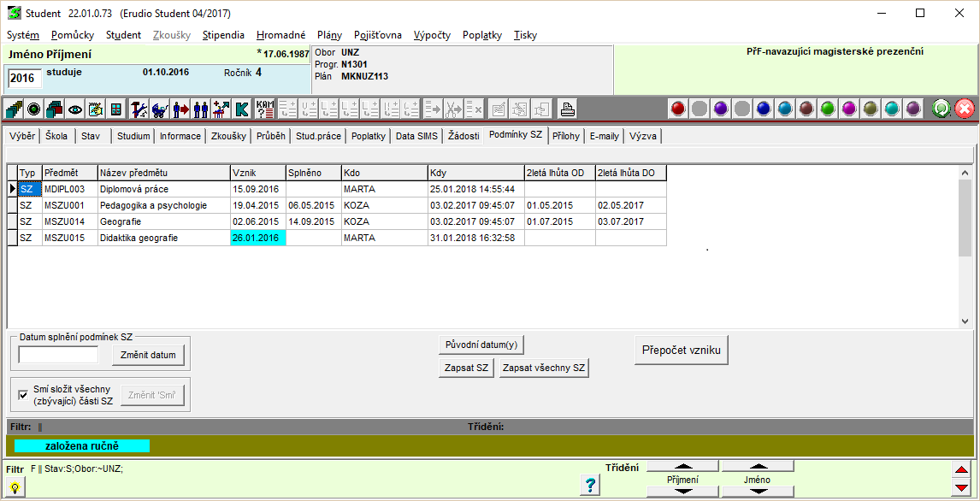Click ascending sort arrow above Příjmení

tap(682, 466)
